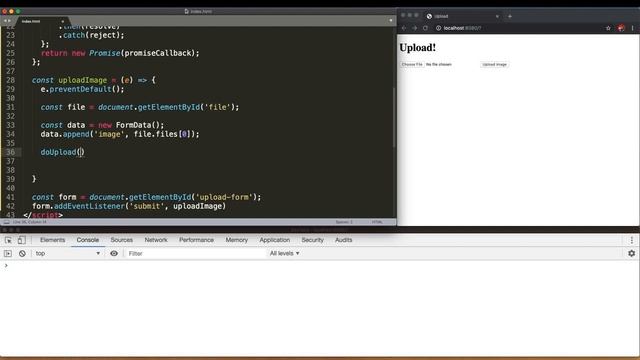This screenshot has width=640, height=360.
Task: Switch to the Sources tab
Action: [x=122, y=240]
